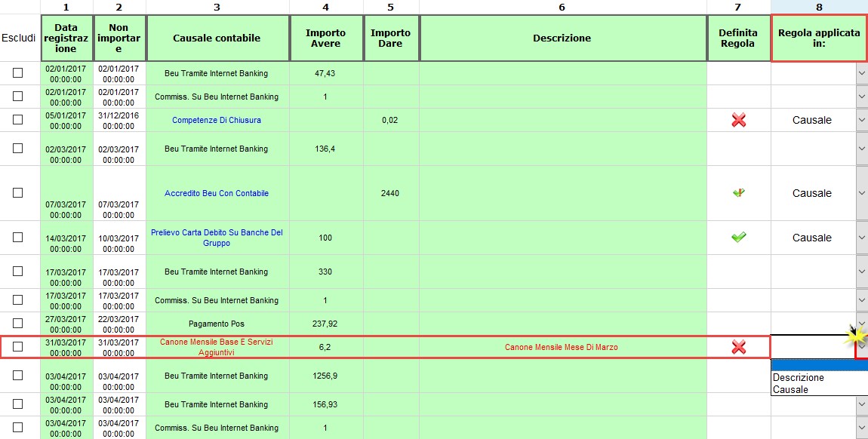Image resolution: width=868 pixels, height=439 pixels.
Task: Click the Pagamento Pos causale cell
Action: click(217, 324)
